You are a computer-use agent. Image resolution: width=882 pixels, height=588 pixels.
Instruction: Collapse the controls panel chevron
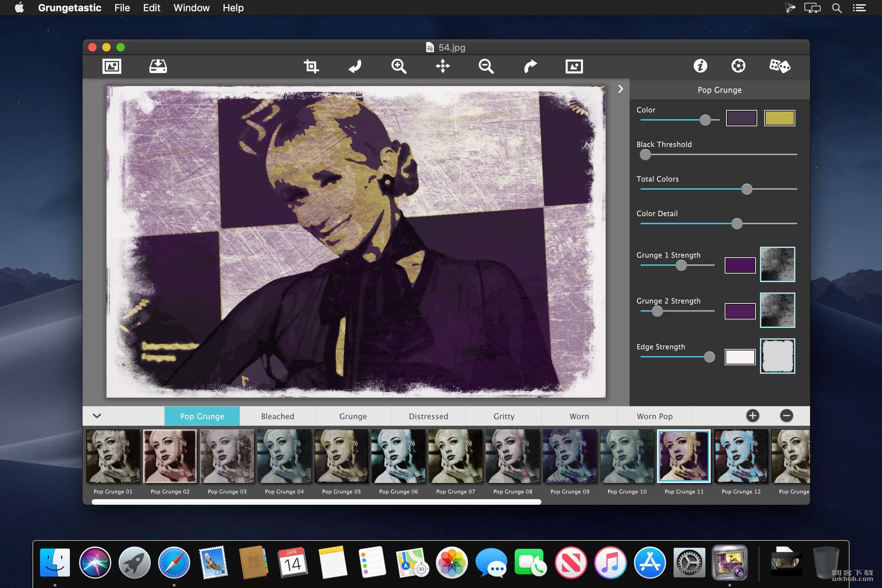pos(621,89)
